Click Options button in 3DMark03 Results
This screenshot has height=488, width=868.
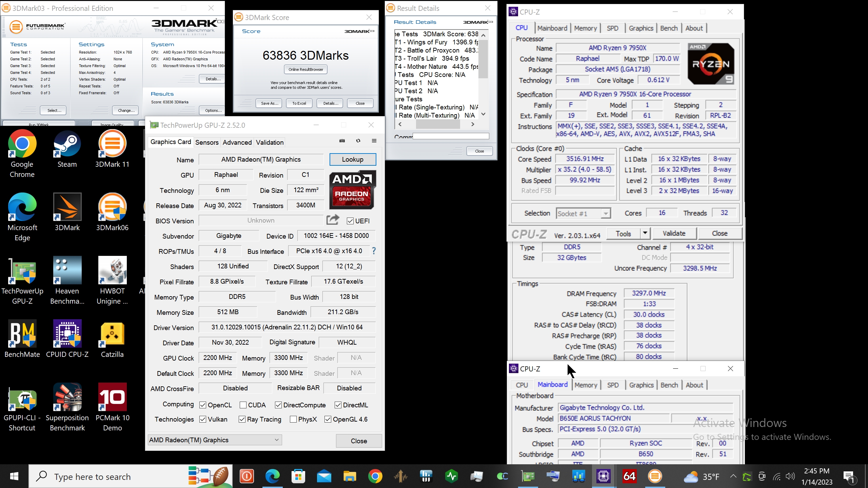pos(213,110)
